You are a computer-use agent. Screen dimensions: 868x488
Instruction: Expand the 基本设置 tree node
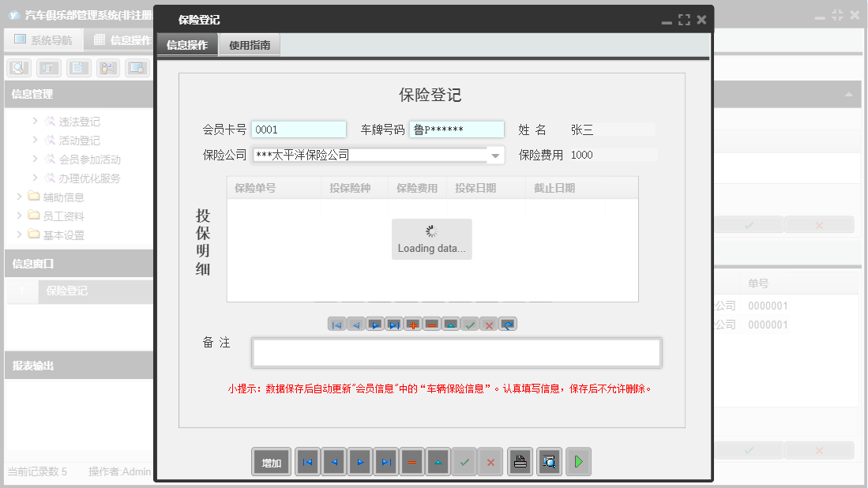point(47,235)
